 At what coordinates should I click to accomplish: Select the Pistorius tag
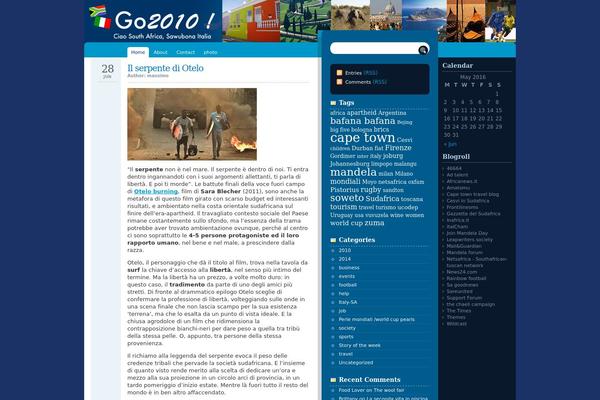point(344,190)
